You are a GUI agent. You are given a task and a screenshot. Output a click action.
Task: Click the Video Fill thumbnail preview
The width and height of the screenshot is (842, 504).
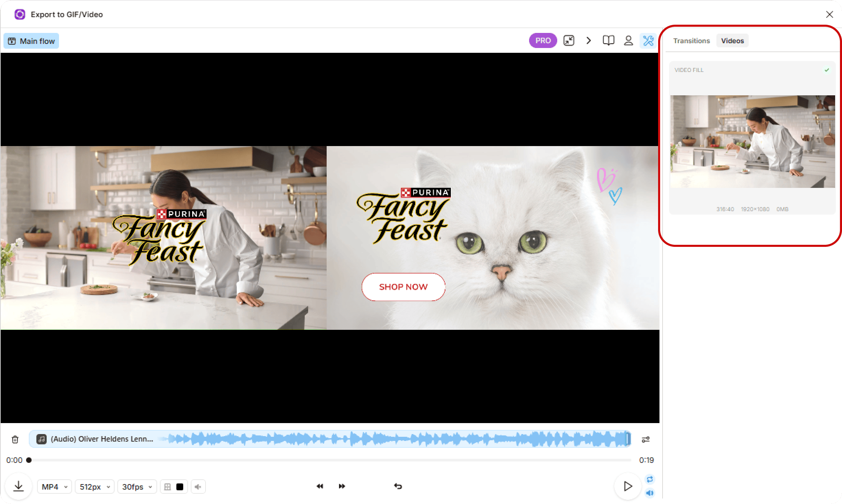(752, 141)
